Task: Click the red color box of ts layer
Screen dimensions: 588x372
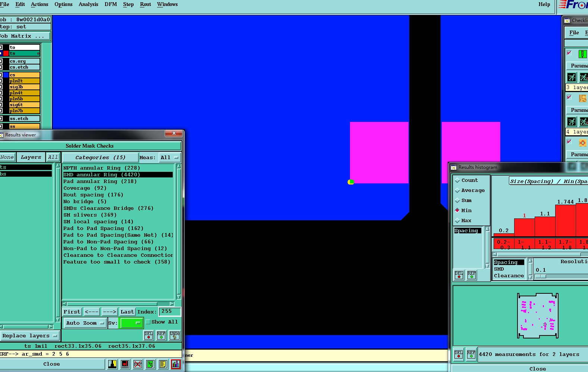Action: pyautogui.click(x=6, y=53)
